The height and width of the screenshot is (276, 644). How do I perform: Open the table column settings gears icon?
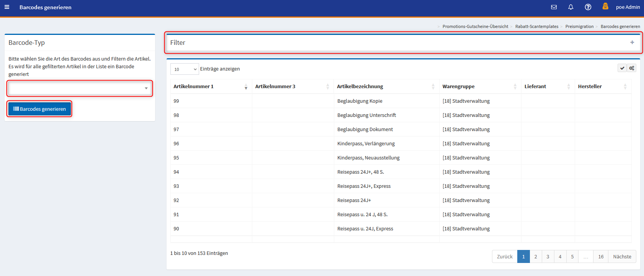coord(631,68)
